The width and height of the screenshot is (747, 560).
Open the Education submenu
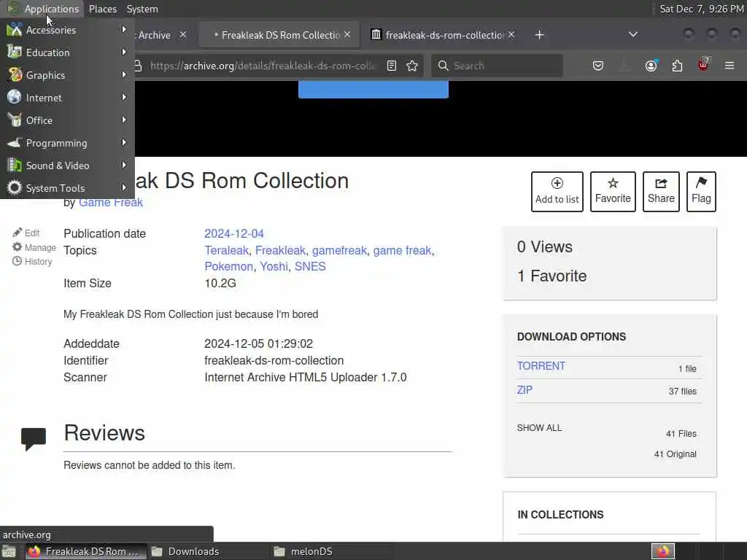[x=67, y=52]
